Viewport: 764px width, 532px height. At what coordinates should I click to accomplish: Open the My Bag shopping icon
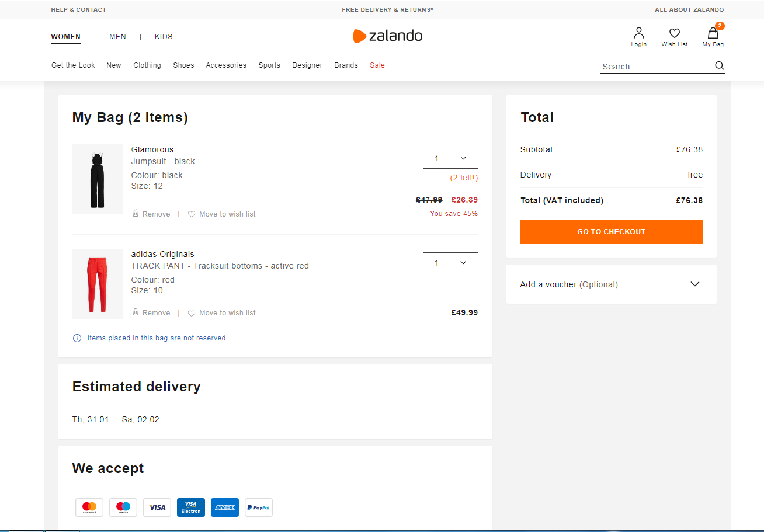[x=713, y=33]
